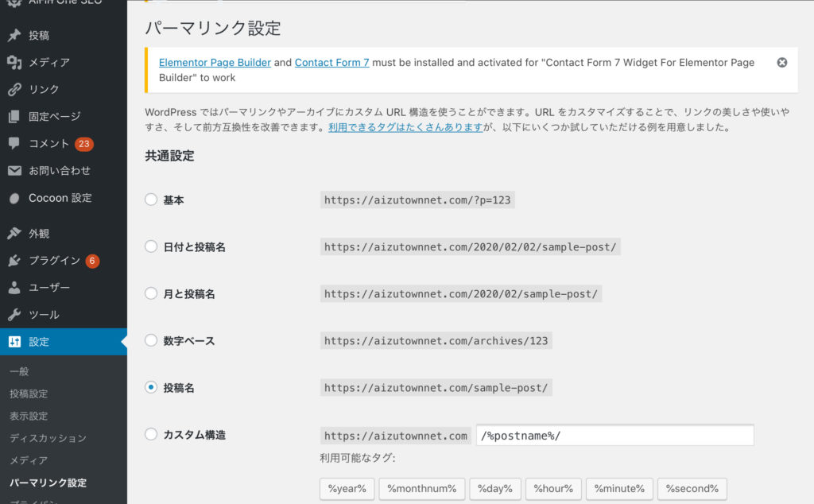Go to 一般 settings submenu
This screenshot has height=504, width=814.
click(19, 371)
